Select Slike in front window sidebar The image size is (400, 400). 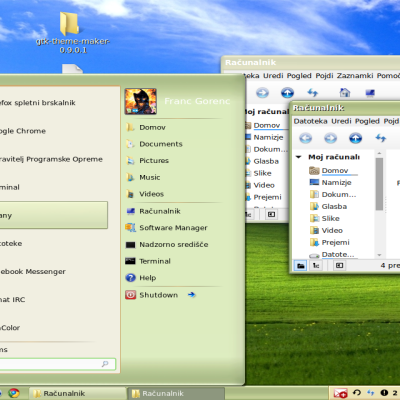325,219
